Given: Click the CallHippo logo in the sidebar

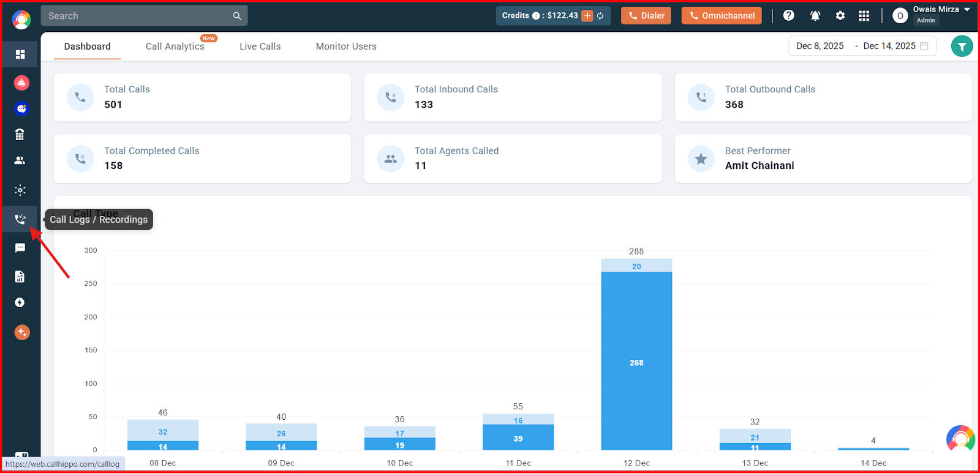Looking at the screenshot, I should coord(21,20).
